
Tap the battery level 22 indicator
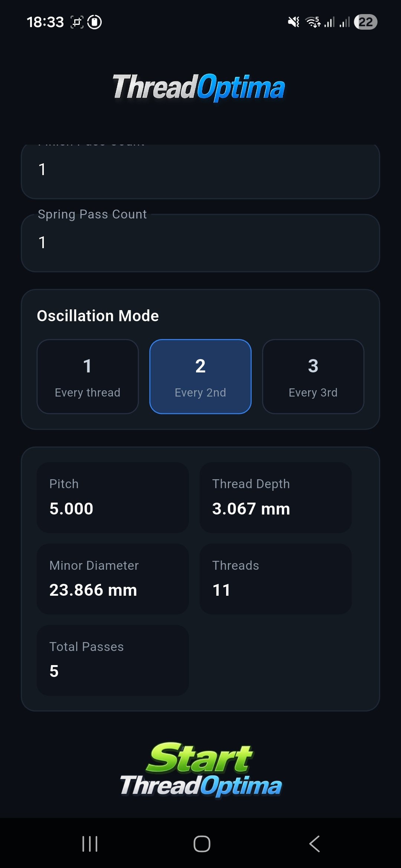(x=366, y=22)
